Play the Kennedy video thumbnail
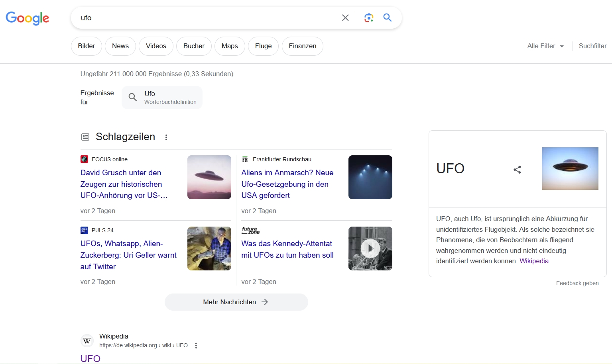This screenshot has height=364, width=612. click(370, 249)
